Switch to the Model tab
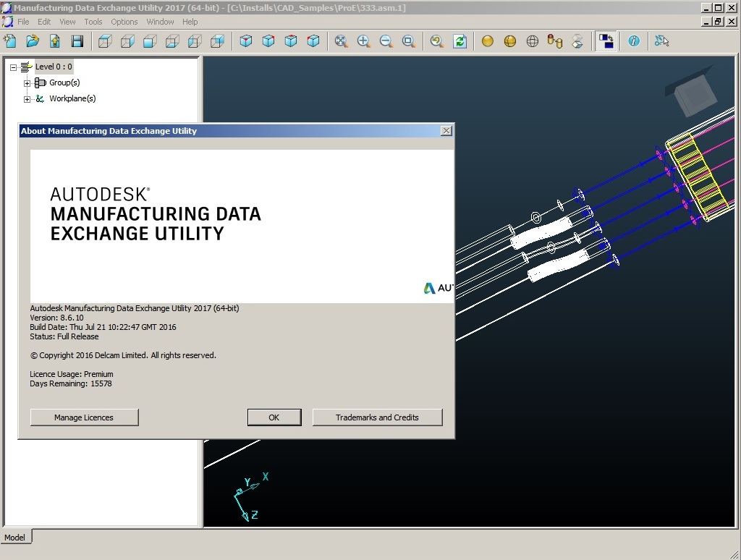Image resolution: width=741 pixels, height=560 pixels. 14,538
